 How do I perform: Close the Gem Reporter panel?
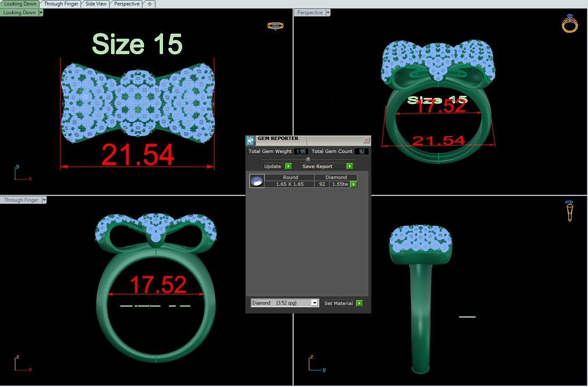click(x=366, y=140)
